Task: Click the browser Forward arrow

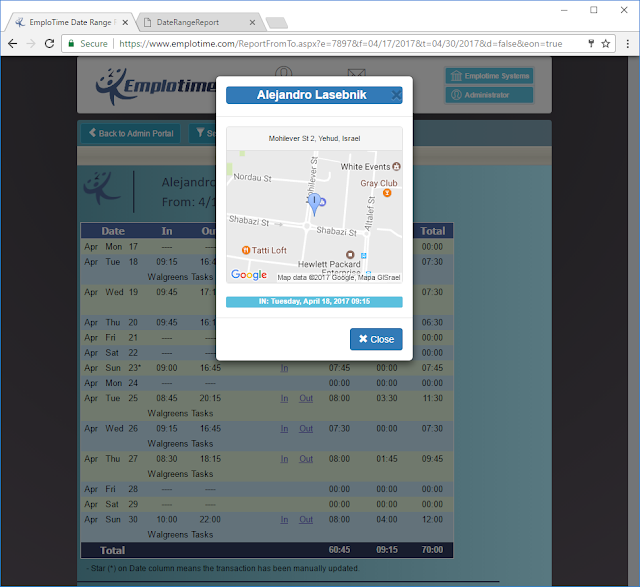Action: (31, 44)
